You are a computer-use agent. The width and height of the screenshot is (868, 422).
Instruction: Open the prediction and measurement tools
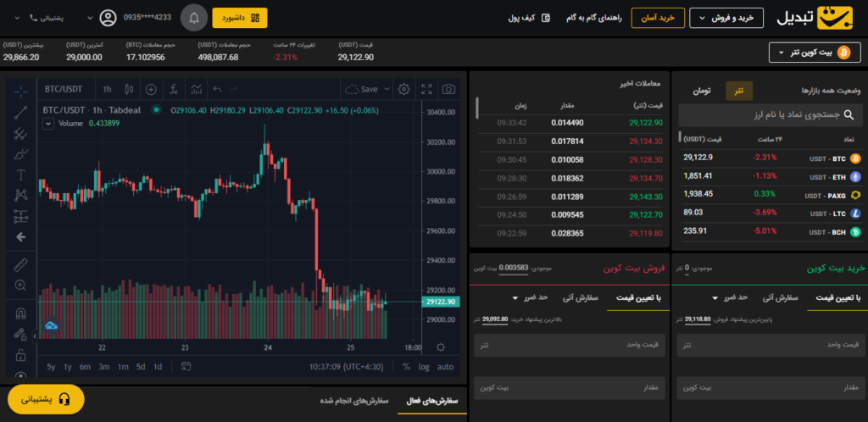click(x=21, y=216)
